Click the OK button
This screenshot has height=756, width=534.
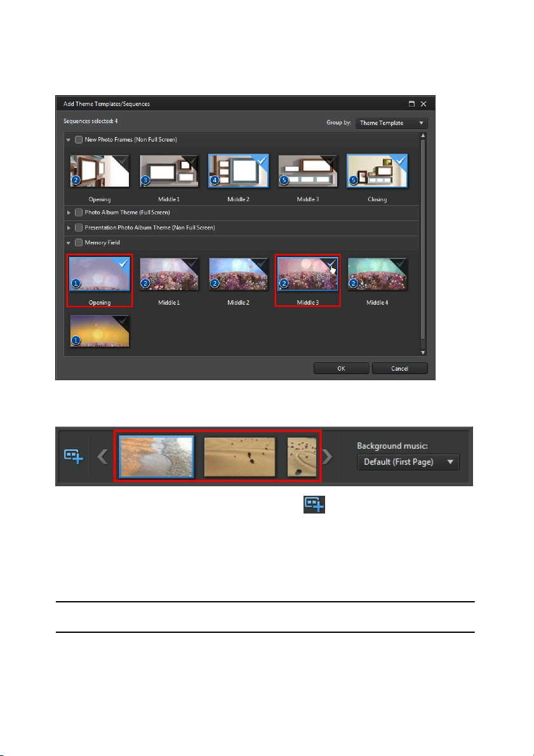[341, 368]
